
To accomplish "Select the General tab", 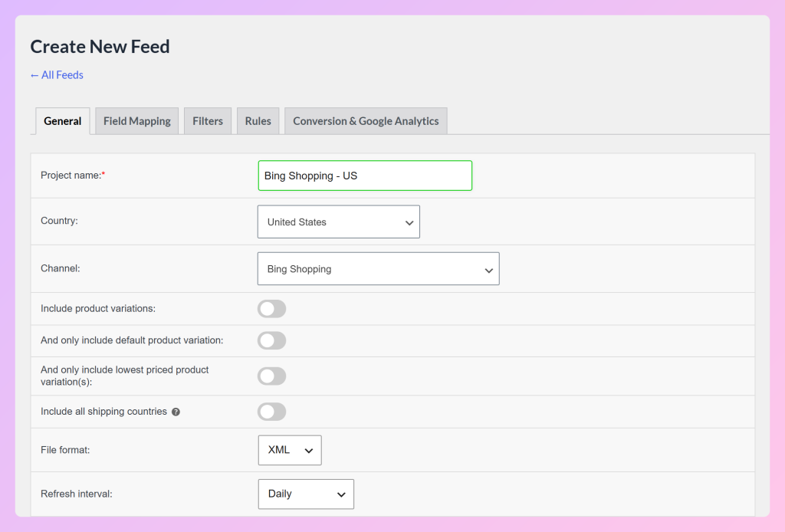I will coord(63,121).
